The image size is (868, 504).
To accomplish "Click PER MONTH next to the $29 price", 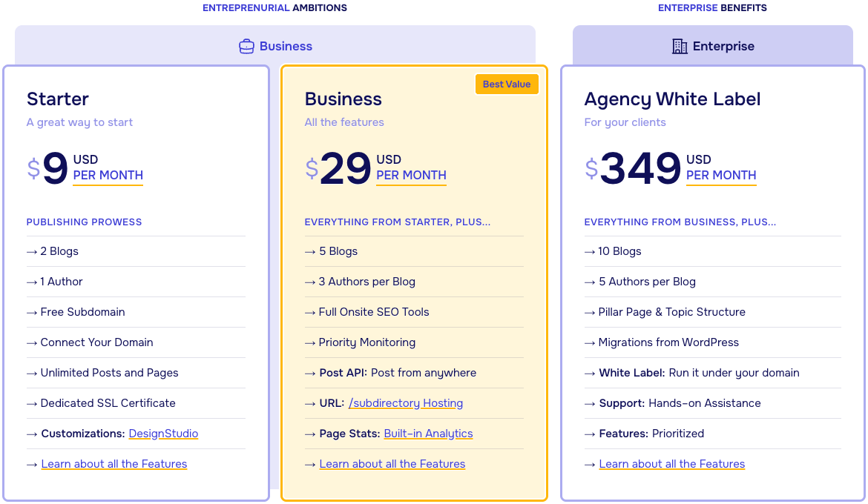I will [x=411, y=176].
